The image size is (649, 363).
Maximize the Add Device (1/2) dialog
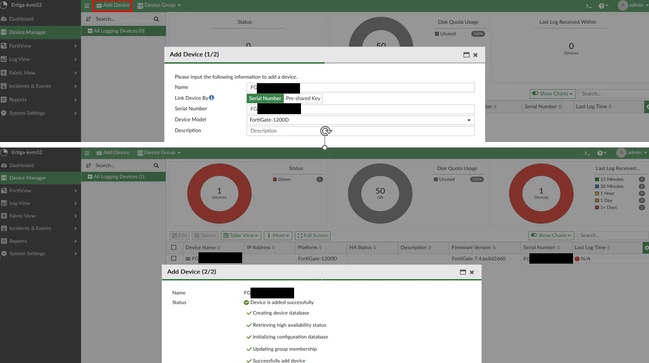point(466,55)
